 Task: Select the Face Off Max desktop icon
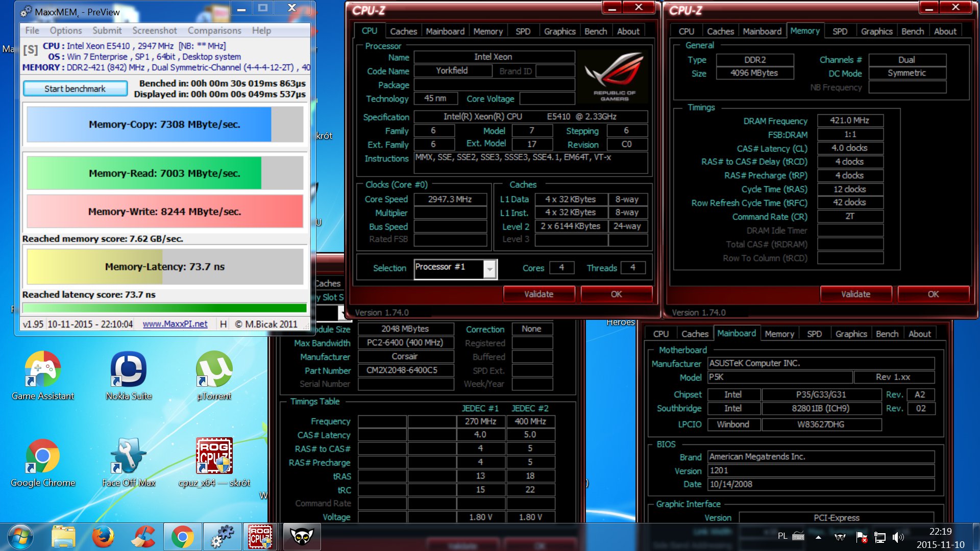[129, 462]
